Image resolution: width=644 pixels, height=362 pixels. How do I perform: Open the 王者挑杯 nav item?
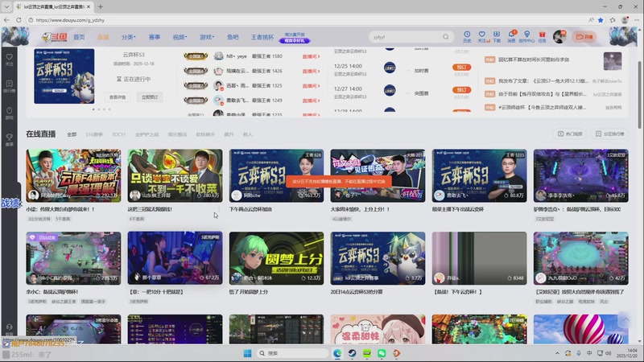[x=262, y=37]
